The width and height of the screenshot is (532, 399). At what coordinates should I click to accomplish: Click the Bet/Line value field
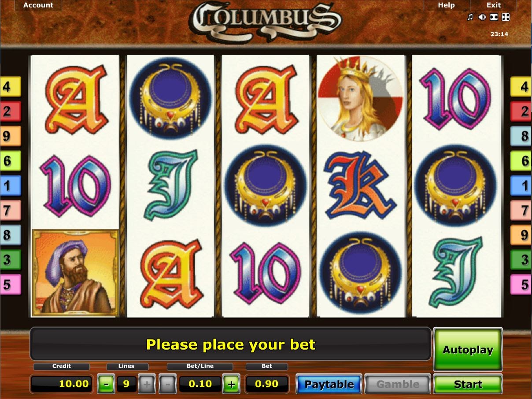[200, 384]
